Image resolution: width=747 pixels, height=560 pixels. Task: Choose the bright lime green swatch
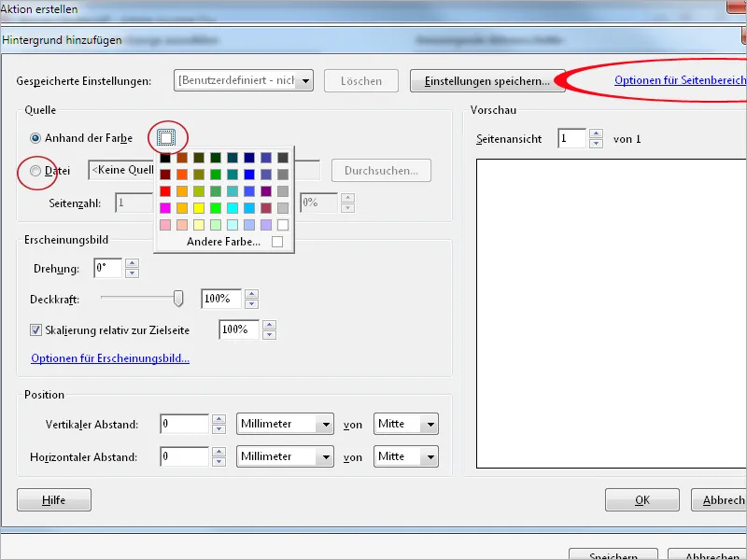(216, 207)
